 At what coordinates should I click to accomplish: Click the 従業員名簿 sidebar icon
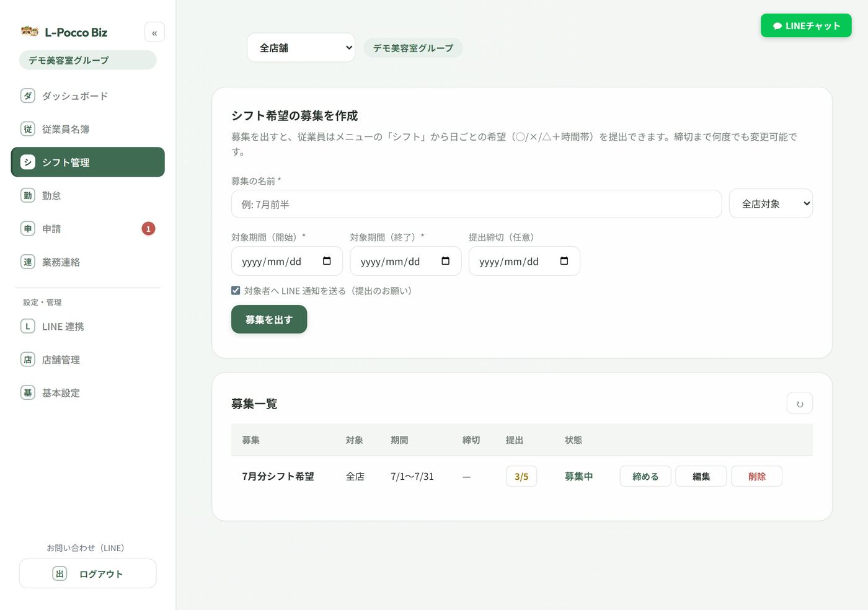coord(27,129)
